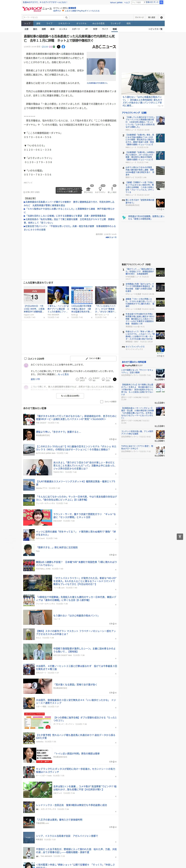Viewport: 186px width, 868px height.
Task: Open Yahoo! JAPAN link in top bar
Action: click(116, 2)
